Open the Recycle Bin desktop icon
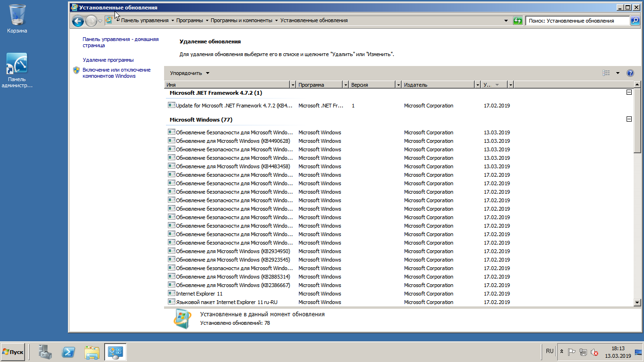 click(x=17, y=19)
